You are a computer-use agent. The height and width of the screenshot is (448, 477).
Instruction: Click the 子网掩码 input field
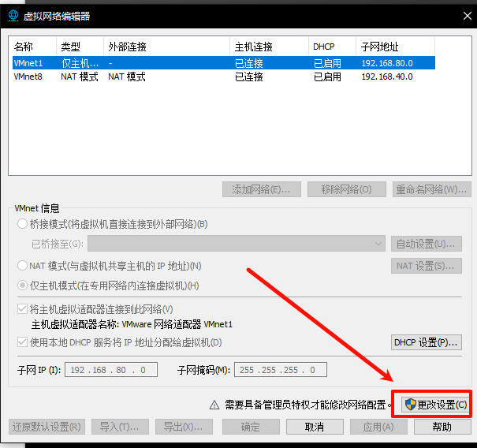pyautogui.click(x=280, y=370)
